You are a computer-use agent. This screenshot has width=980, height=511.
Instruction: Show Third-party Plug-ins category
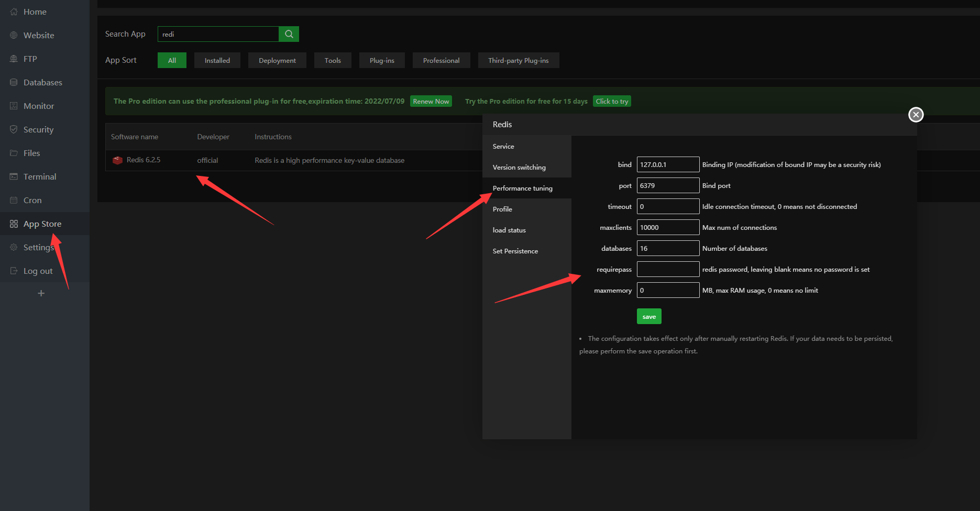click(518, 60)
